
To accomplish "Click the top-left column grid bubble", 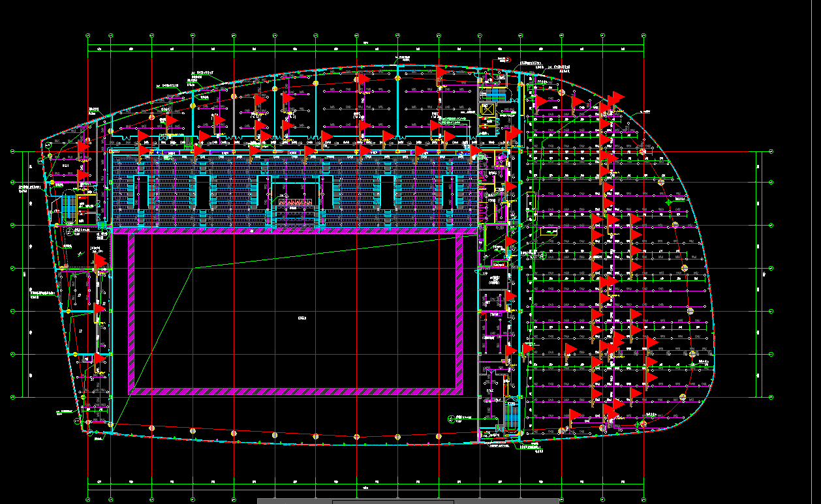I will tap(88, 34).
